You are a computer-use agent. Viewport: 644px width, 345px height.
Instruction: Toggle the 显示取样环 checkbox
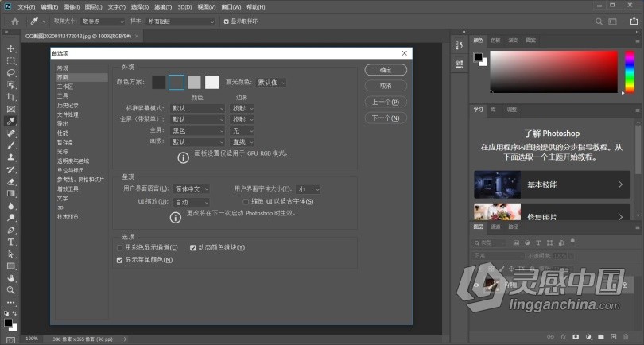click(x=227, y=21)
